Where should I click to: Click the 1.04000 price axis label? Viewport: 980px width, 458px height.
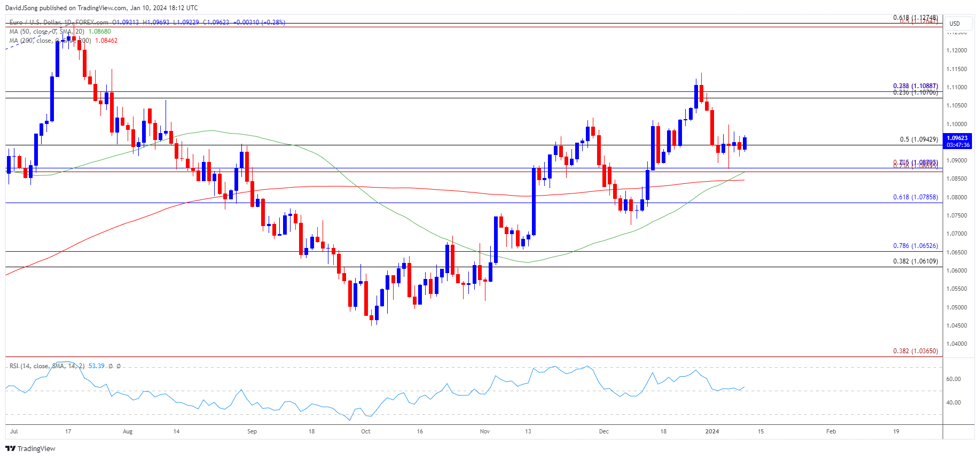pos(957,344)
